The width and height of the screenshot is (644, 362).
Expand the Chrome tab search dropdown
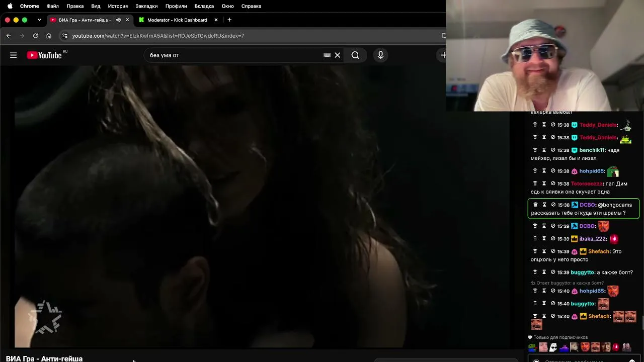(39, 20)
